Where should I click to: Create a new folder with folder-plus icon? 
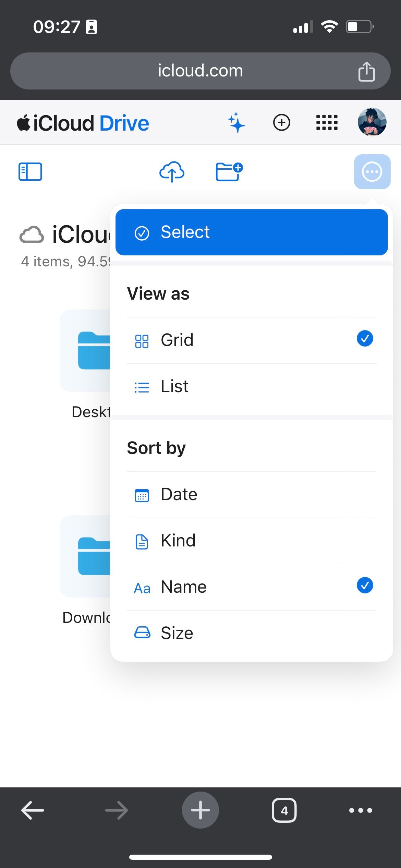[x=229, y=171]
